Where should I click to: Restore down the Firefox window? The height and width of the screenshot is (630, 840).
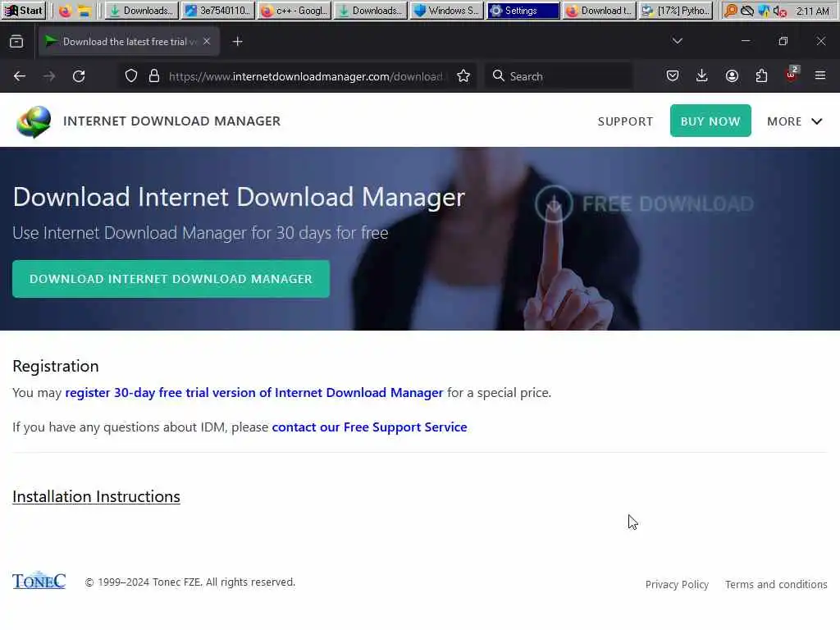tap(783, 41)
